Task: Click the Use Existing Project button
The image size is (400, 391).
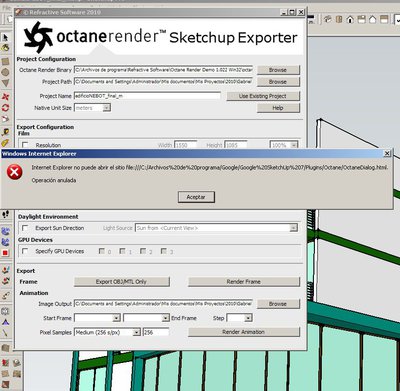Action: 263,96
